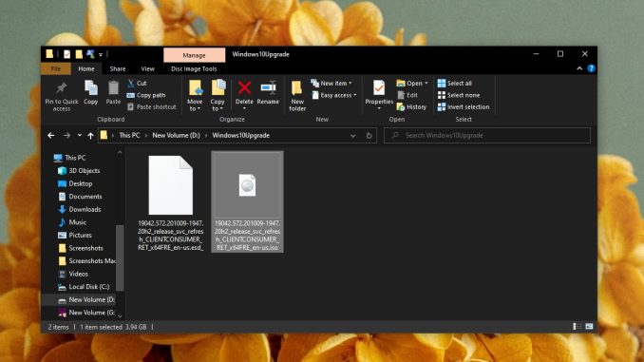Viewport: 644px width, 362px height.
Task: Switch to the View tab
Action: click(x=148, y=69)
